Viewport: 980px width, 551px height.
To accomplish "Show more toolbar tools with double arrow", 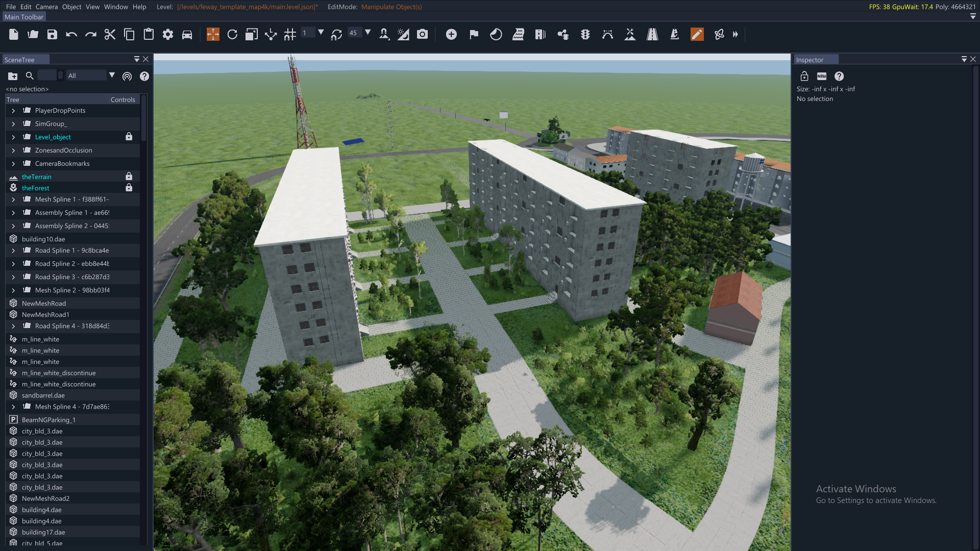I will click(736, 35).
